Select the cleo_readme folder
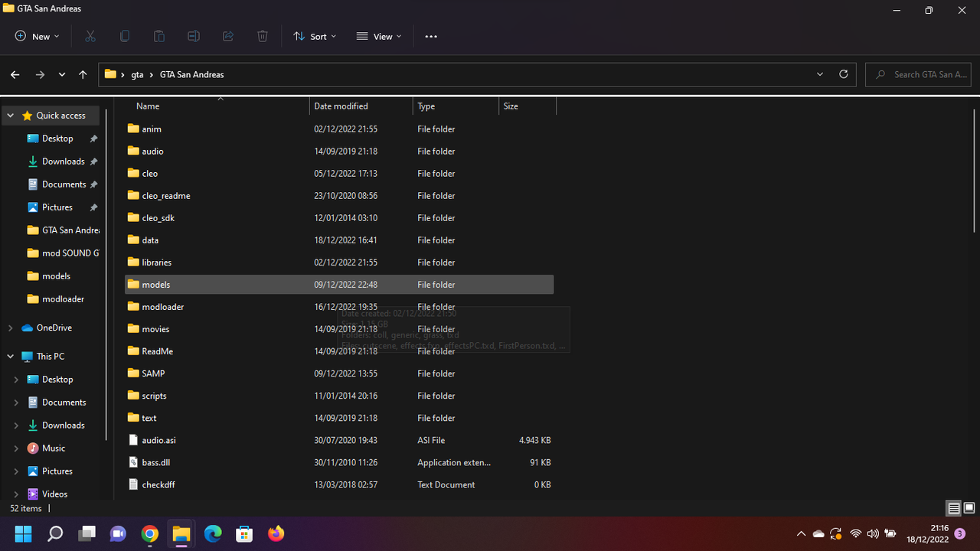This screenshot has width=980, height=551. pos(339,195)
